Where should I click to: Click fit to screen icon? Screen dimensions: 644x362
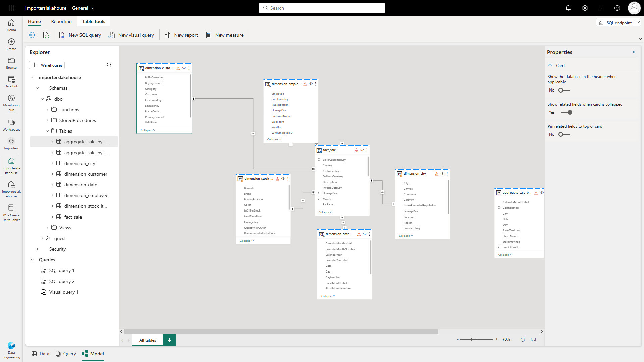point(533,340)
